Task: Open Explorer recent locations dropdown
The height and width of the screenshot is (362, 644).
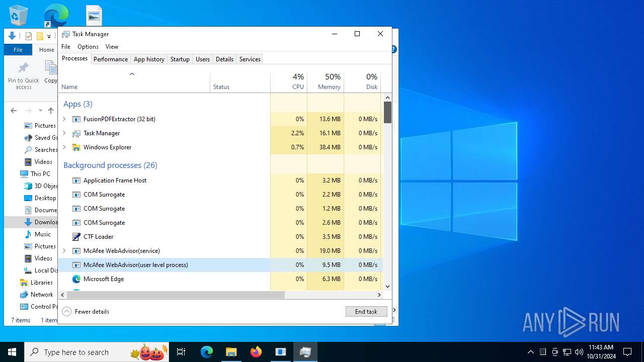Action: [x=40, y=111]
